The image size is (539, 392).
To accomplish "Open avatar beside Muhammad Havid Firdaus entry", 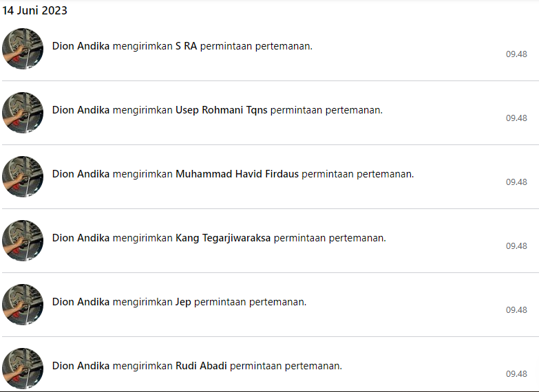I will coord(23,177).
